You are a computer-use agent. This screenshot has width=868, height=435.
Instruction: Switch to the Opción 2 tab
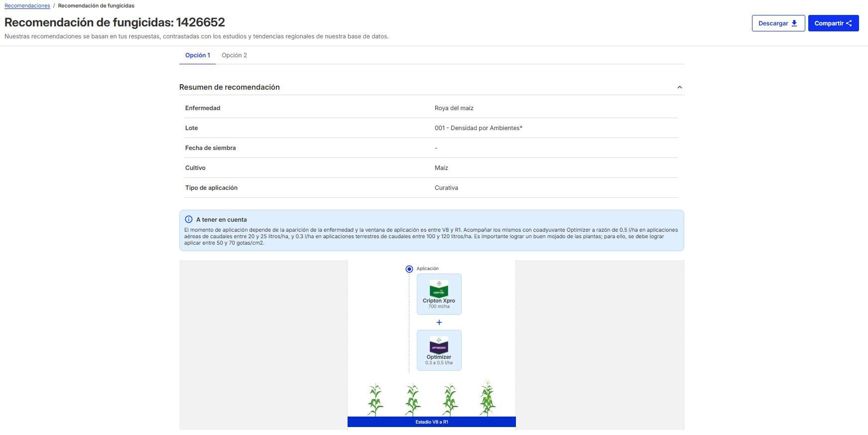(234, 55)
